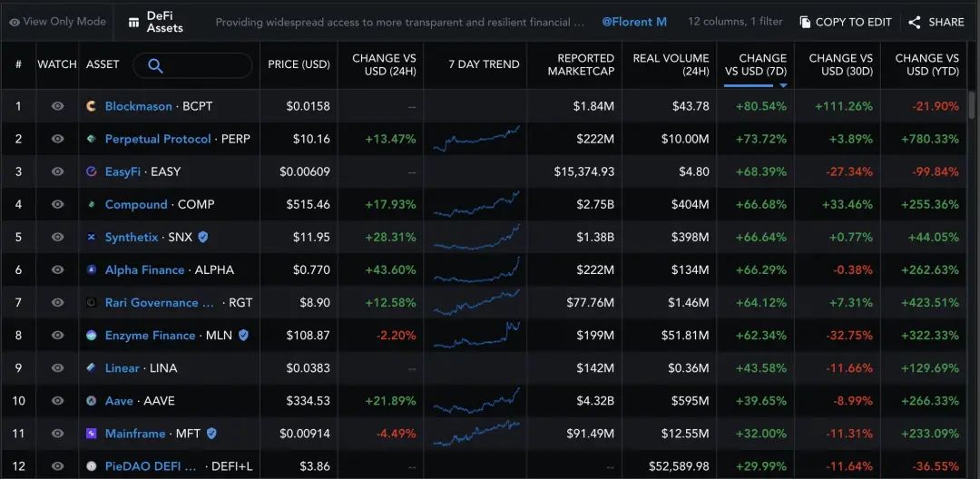This screenshot has height=479, width=980.
Task: Click the Copy to Edit document icon
Action: [x=805, y=23]
